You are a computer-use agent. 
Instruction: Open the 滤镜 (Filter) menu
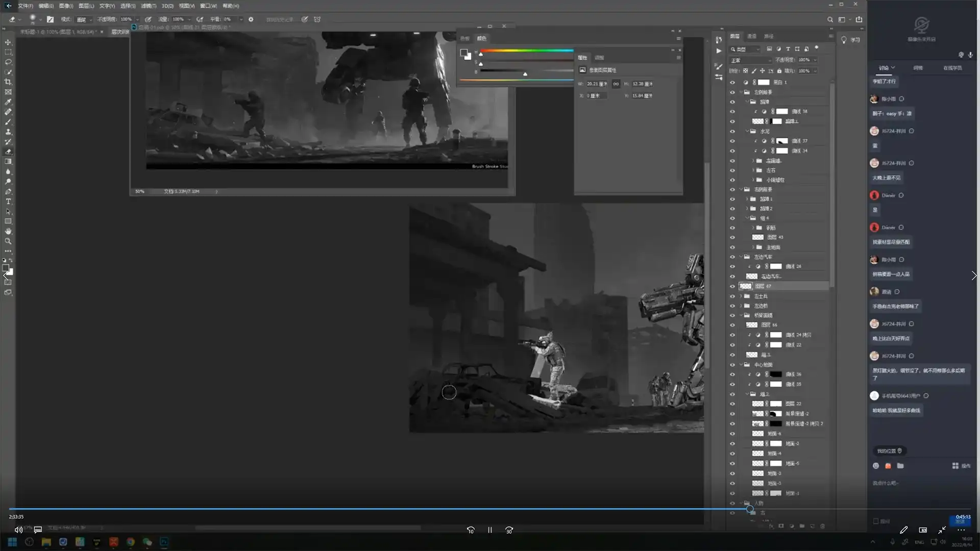pos(148,6)
